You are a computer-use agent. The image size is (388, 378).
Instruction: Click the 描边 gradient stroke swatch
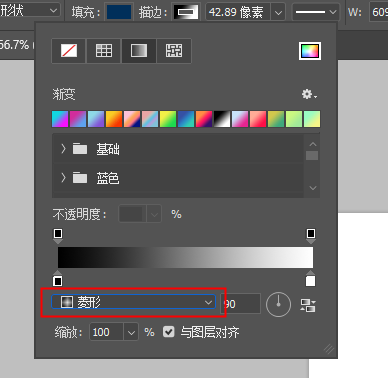pos(186,12)
